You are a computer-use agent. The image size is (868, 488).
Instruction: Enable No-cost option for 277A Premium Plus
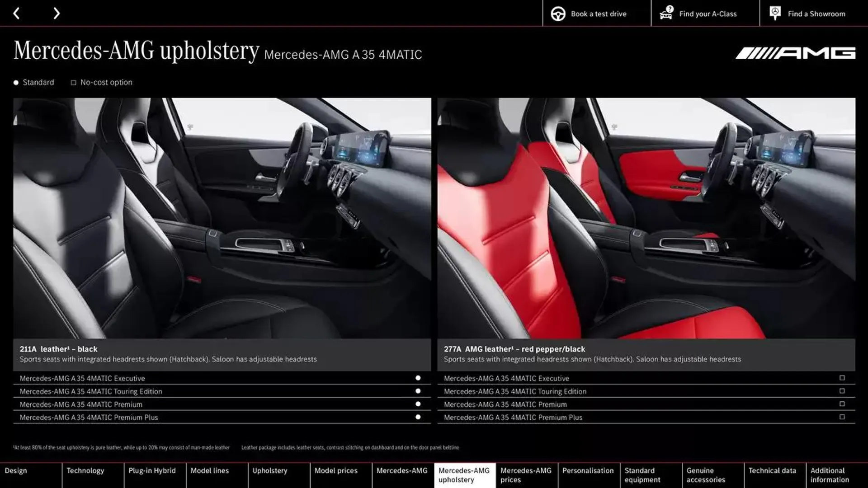click(x=843, y=417)
